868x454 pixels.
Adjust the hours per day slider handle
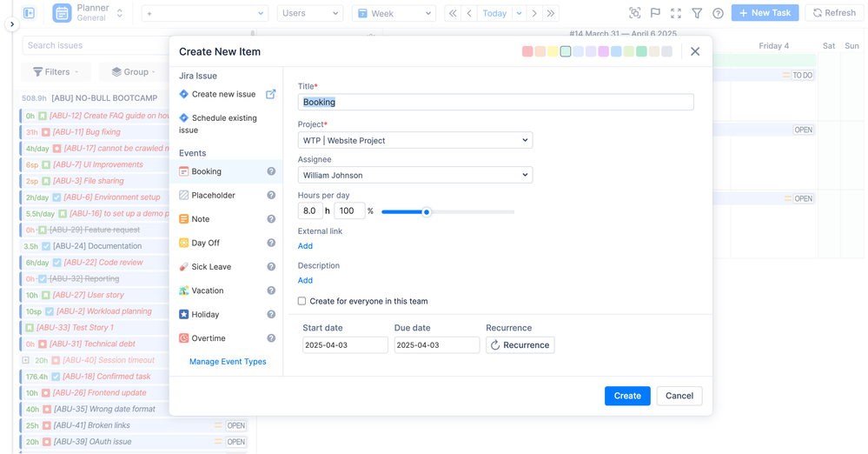427,211
